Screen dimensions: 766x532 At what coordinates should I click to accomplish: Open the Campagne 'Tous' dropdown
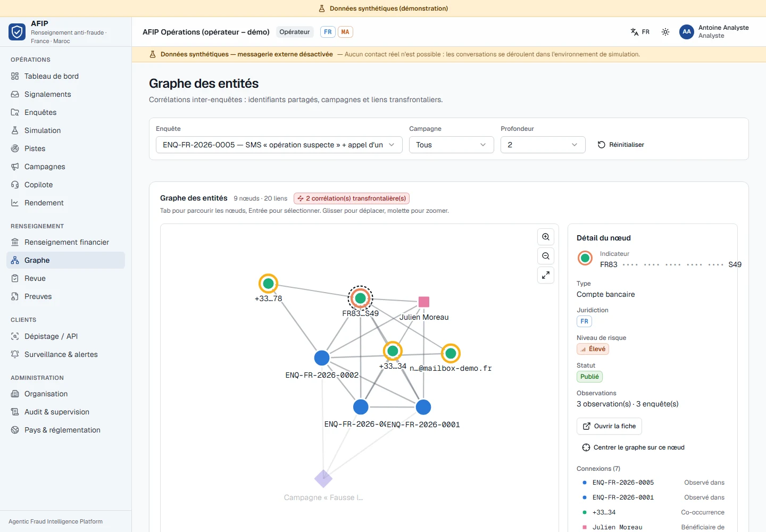click(452, 145)
